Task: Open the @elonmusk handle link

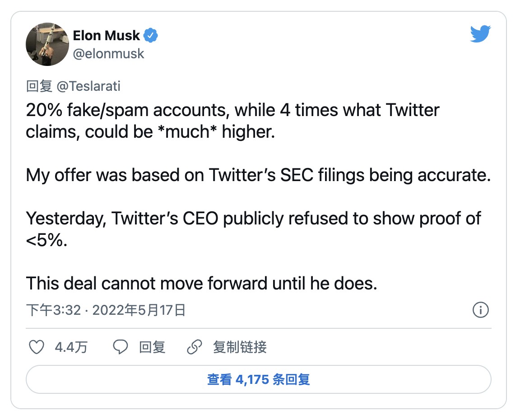Action: pyautogui.click(x=108, y=54)
